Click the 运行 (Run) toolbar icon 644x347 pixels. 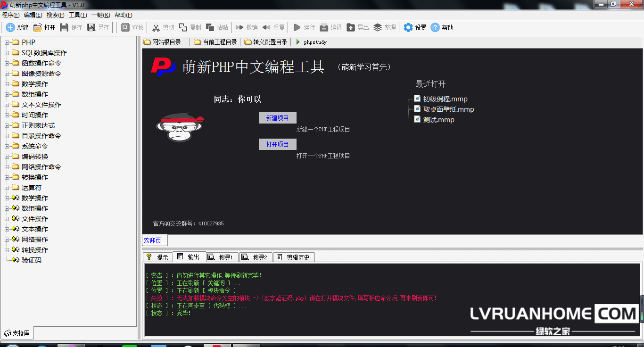coord(297,27)
